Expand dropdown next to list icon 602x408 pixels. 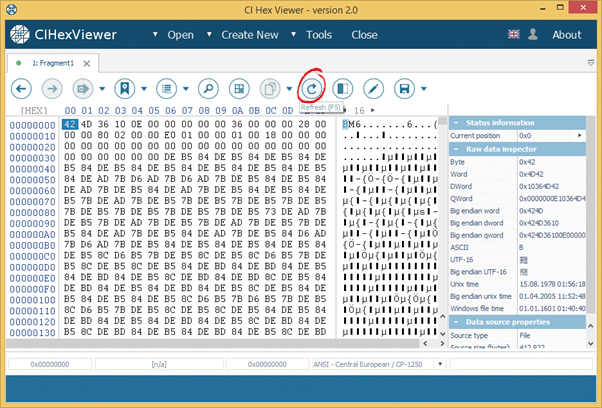click(186, 89)
